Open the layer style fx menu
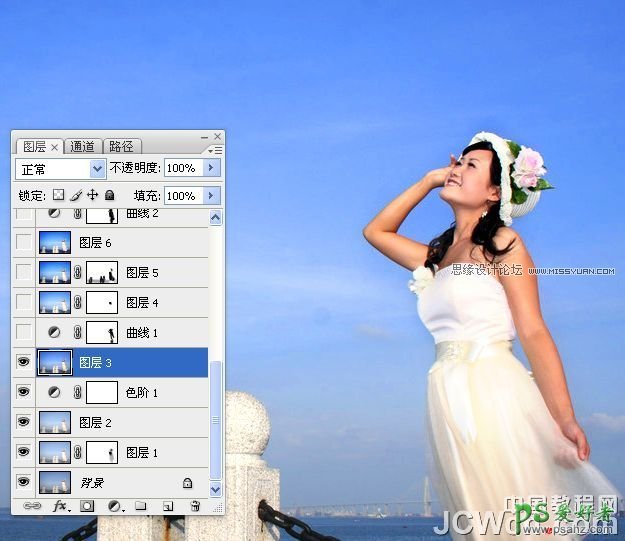The image size is (625, 541). pyautogui.click(x=59, y=506)
